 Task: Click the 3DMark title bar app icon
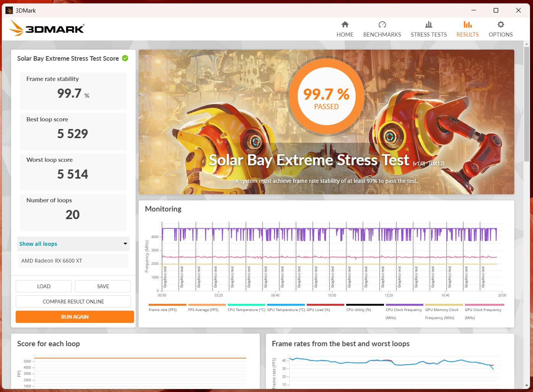click(9, 10)
